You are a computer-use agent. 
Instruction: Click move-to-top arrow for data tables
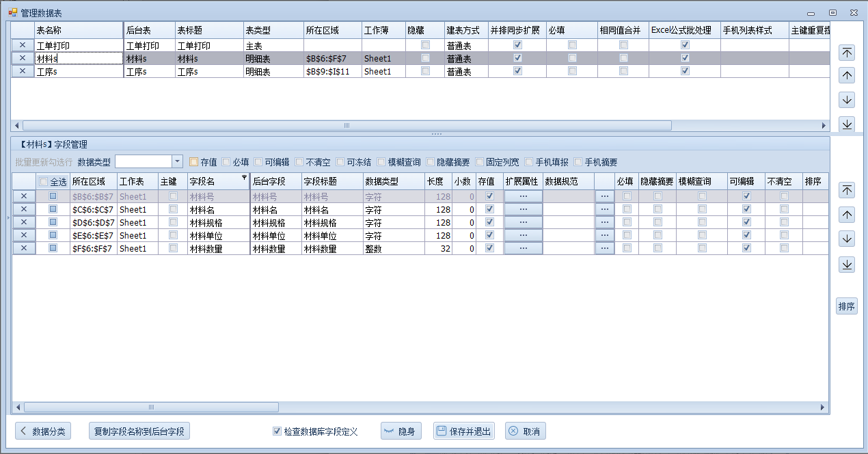coord(847,53)
